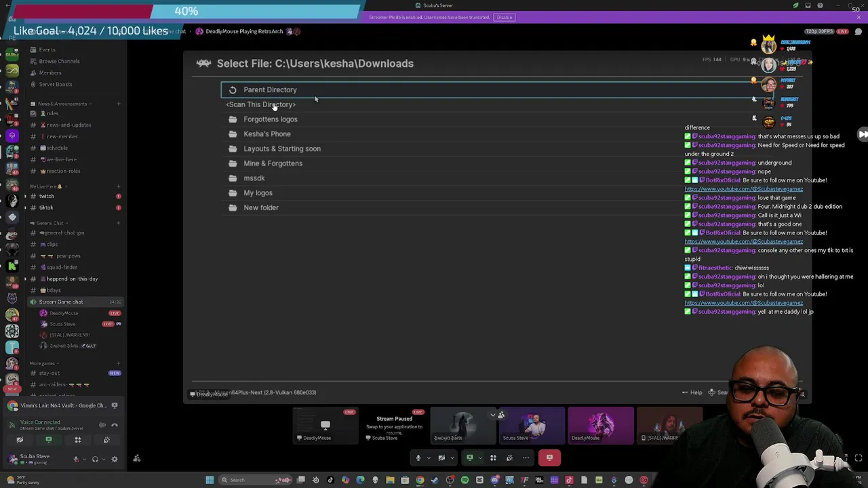The image size is (868, 488).
Task: Hide members using the chevron above tiles
Action: [493, 415]
